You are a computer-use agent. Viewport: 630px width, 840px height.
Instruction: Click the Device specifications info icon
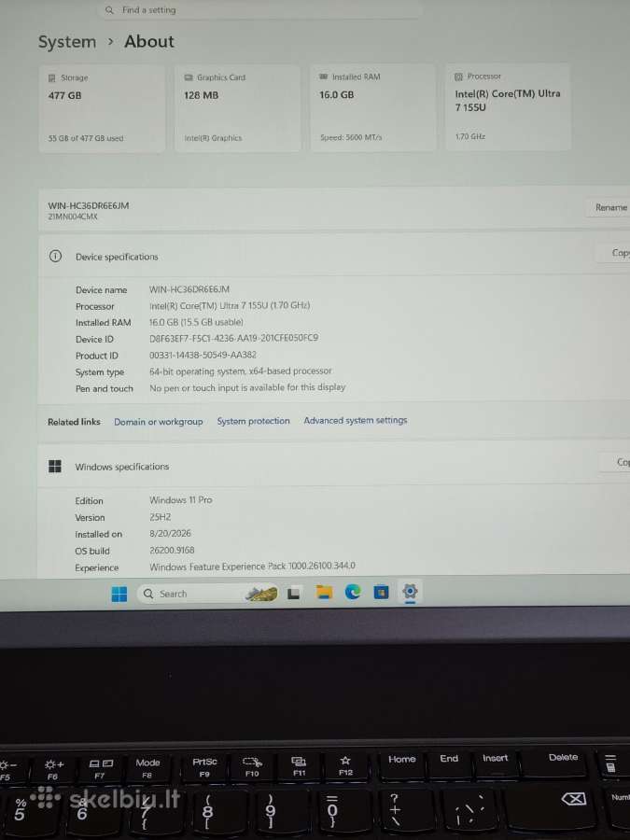point(55,256)
